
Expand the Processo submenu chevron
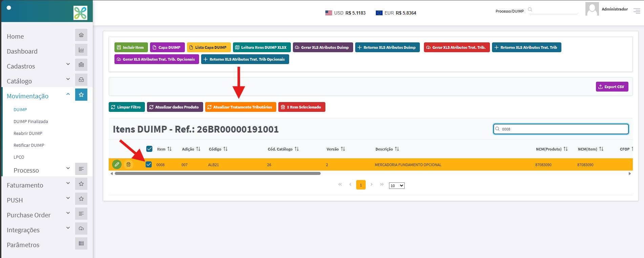coord(68,168)
